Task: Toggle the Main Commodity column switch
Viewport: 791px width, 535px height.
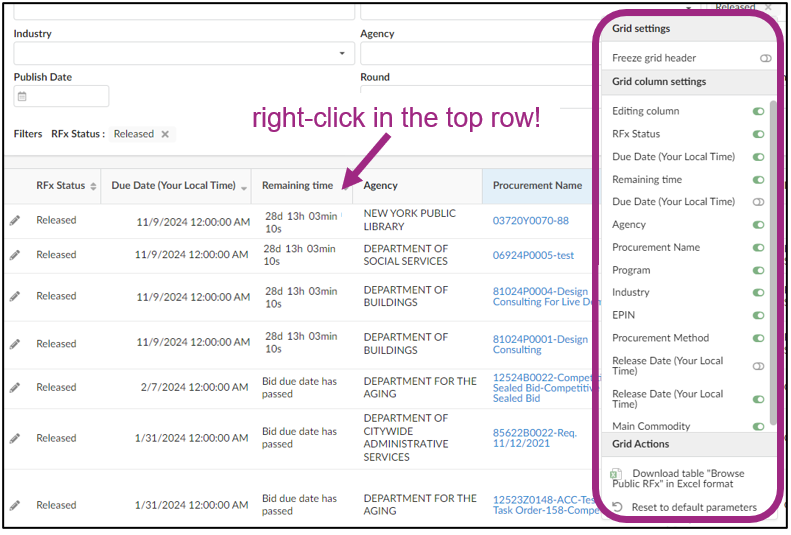Action: coord(758,427)
